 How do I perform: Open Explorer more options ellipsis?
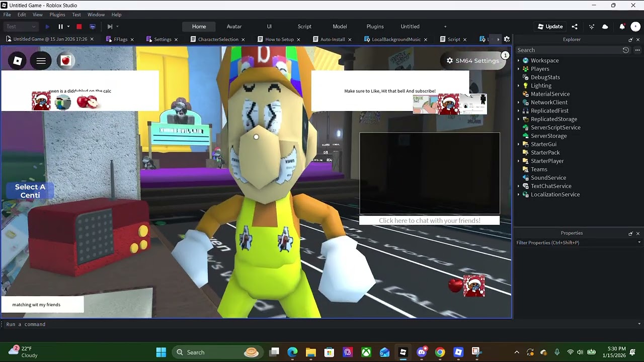click(x=637, y=50)
